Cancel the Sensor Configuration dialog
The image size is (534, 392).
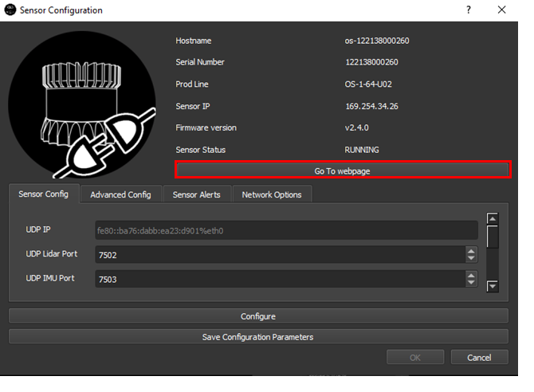[x=479, y=358]
